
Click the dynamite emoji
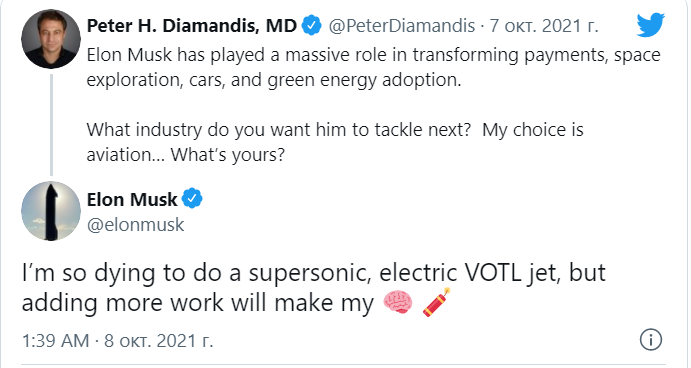click(x=436, y=302)
